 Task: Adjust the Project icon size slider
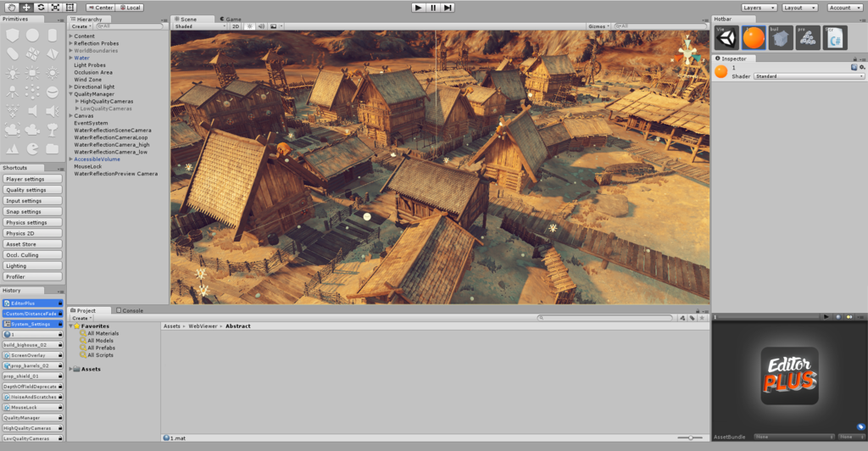click(x=690, y=437)
